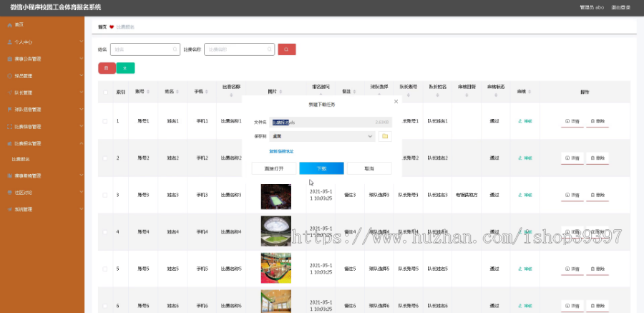Click the 球员管理 sidebar icon

click(x=10, y=76)
